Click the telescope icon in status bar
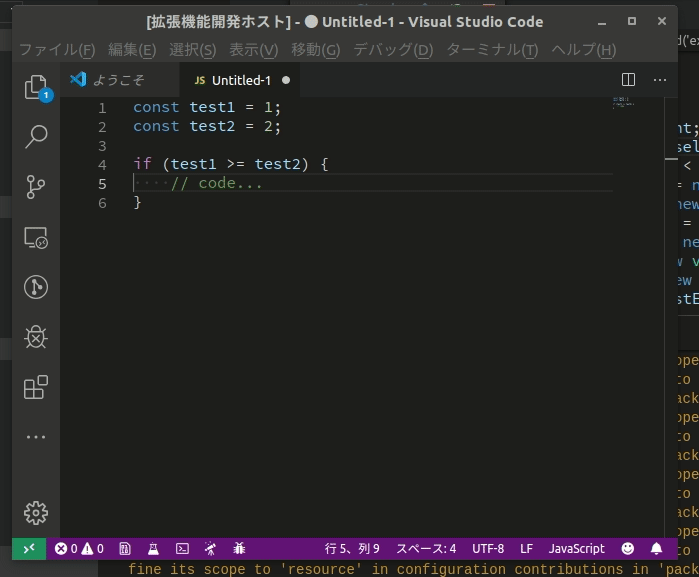 [x=210, y=548]
